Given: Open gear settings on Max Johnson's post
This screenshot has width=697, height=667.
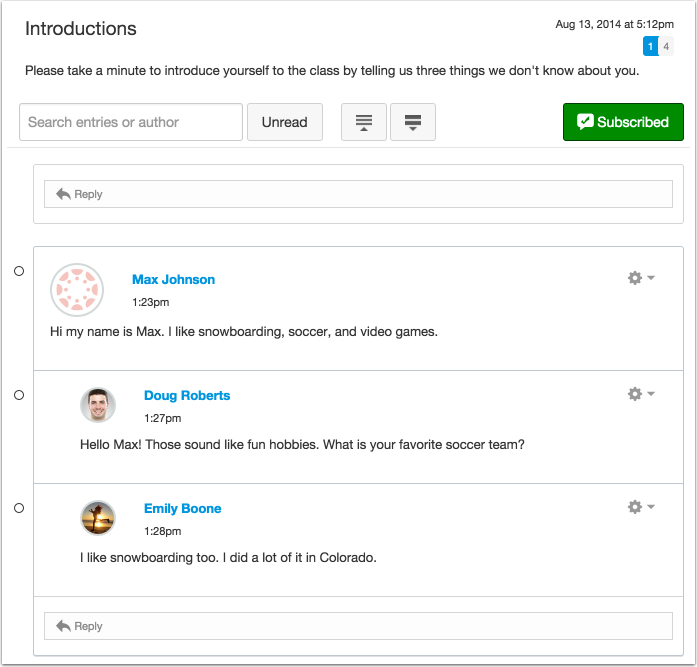Looking at the screenshot, I should (635, 278).
